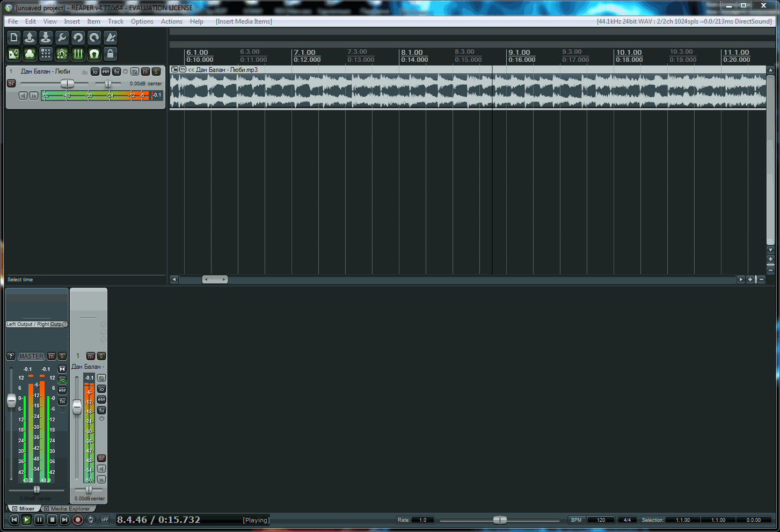Viewport: 780px width, 532px height.
Task: Click the Redo arrow icon in the toolbar
Action: pos(94,38)
